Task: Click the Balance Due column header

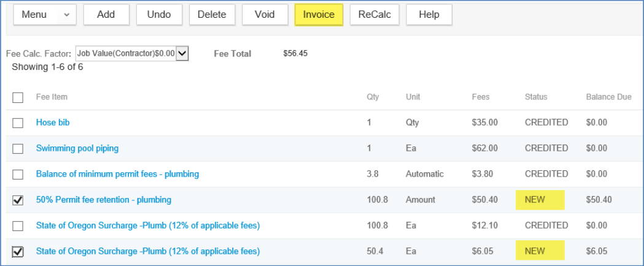Action: (608, 97)
